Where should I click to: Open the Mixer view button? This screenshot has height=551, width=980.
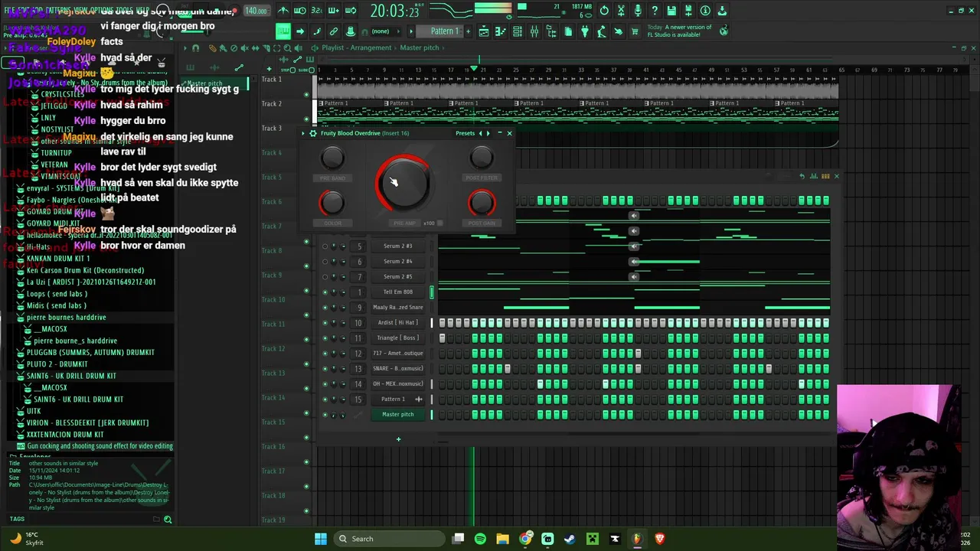pyautogui.click(x=534, y=31)
